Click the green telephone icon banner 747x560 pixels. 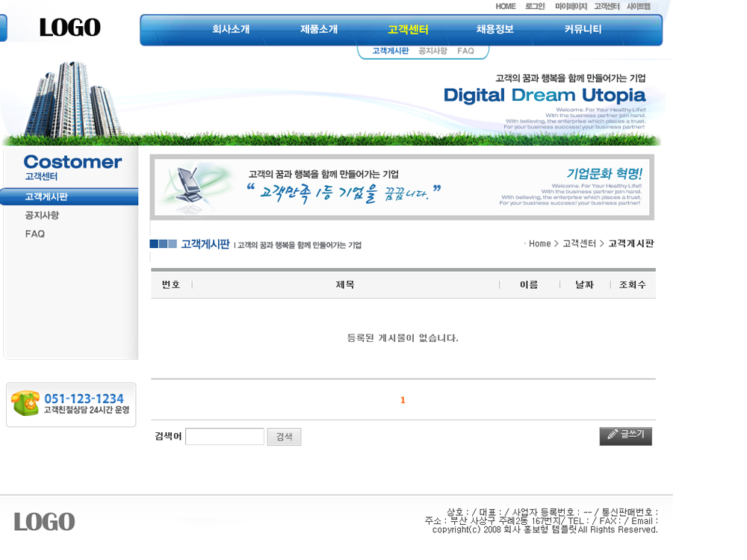[71, 405]
